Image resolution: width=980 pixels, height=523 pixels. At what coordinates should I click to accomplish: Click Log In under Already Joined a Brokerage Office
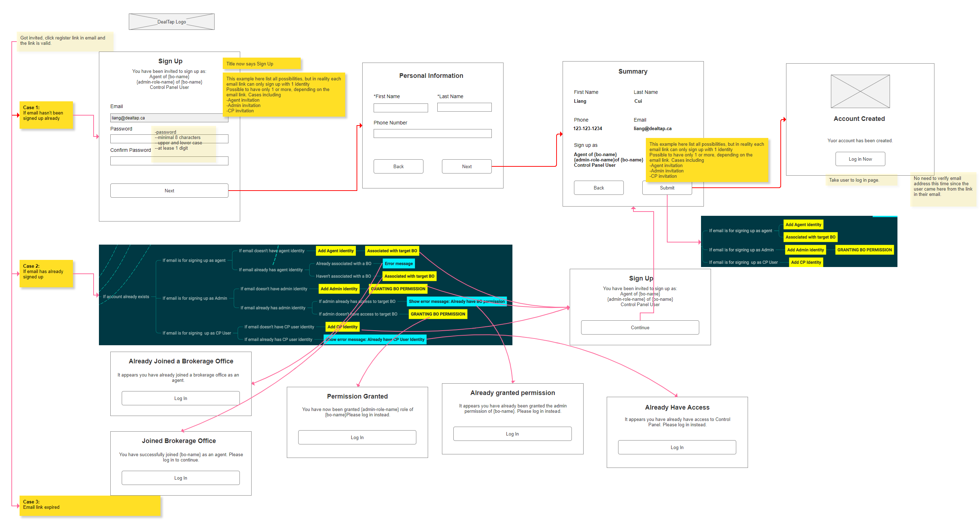181,398
